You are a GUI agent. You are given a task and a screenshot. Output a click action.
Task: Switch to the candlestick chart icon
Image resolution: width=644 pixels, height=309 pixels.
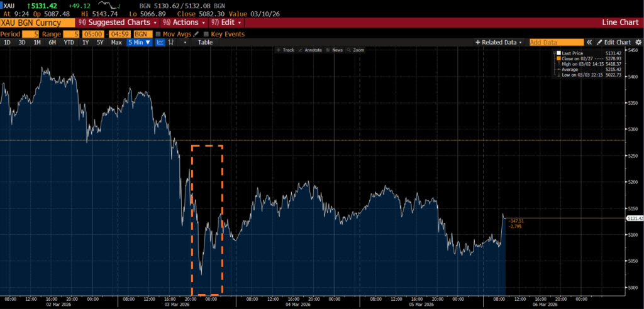(x=171, y=42)
